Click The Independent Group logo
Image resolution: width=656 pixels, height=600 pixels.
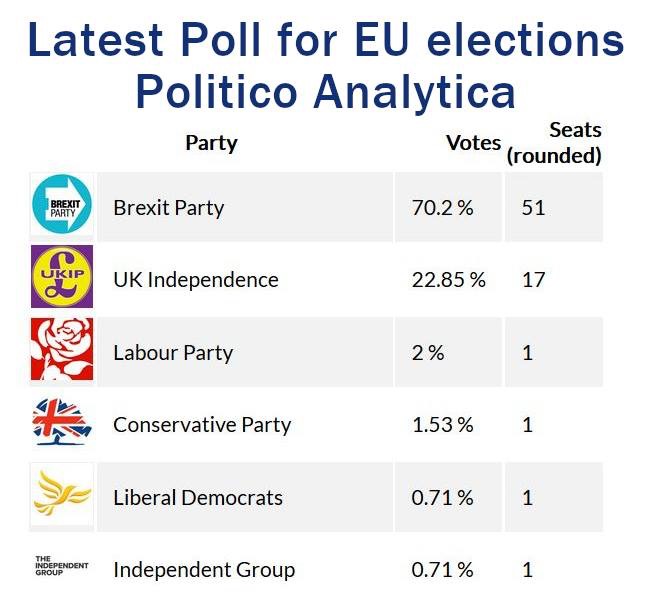(x=62, y=566)
